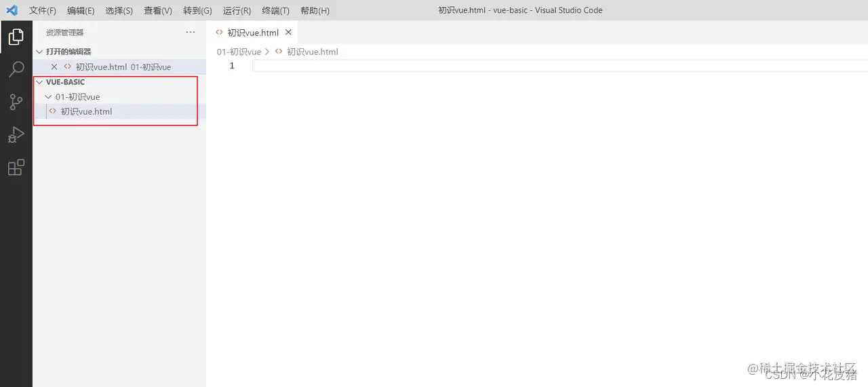Collapse the 01-初识vue folder
This screenshot has height=387, width=868.
tap(48, 96)
